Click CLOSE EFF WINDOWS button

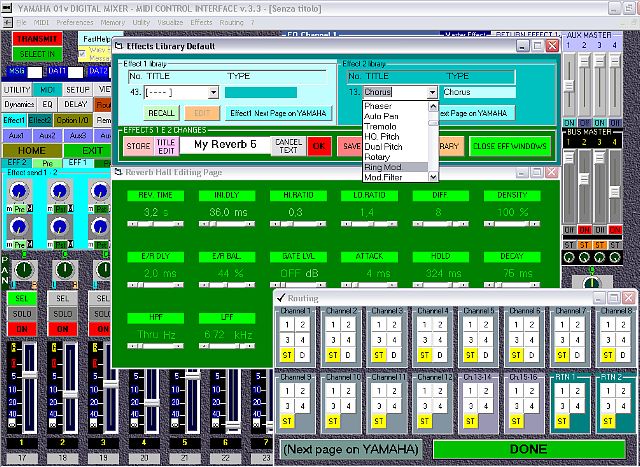[x=510, y=146]
